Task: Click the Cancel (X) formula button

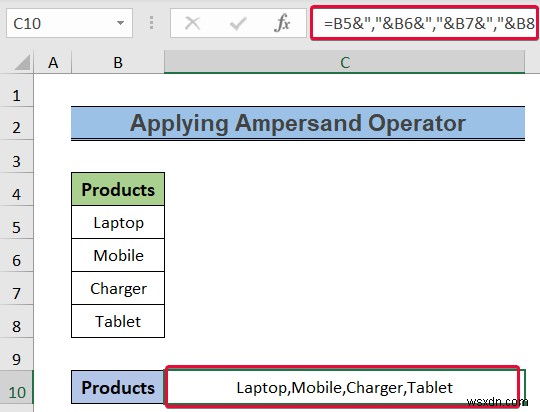Action: [x=192, y=24]
